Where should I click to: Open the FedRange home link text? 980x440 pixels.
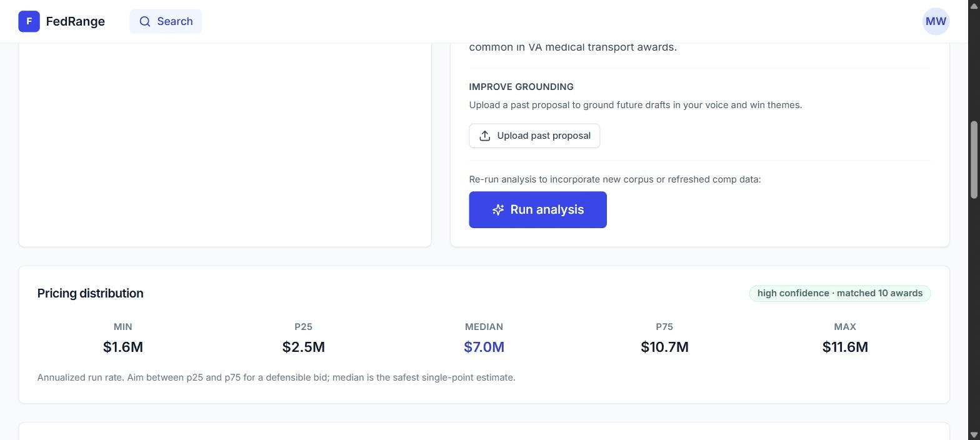76,21
